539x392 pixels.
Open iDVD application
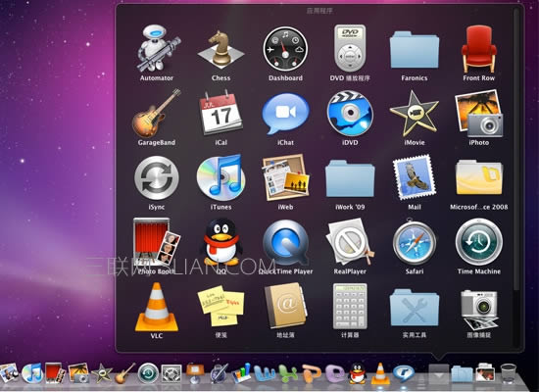(x=350, y=114)
